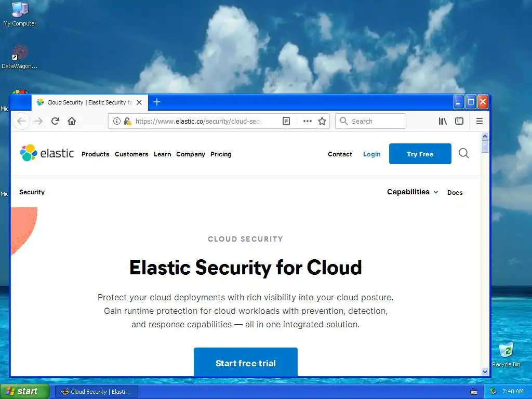Screen dimensions: 532x399
Task: Click the padlock warning icon
Action: click(128, 121)
